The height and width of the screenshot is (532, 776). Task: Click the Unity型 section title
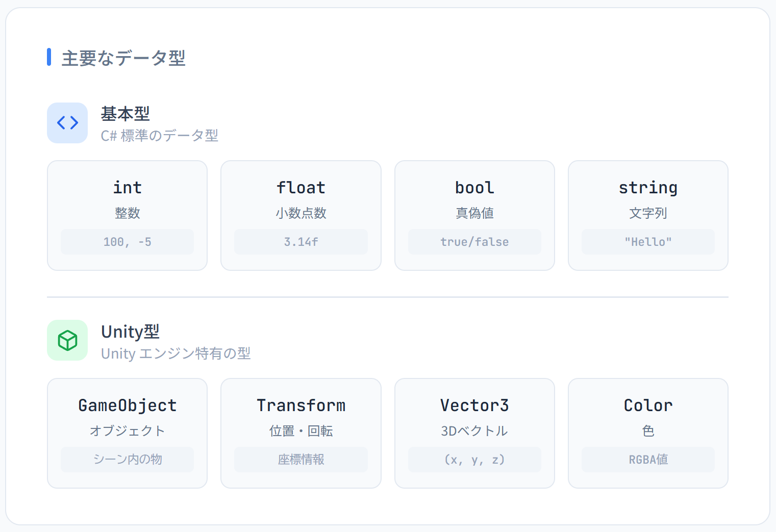tap(130, 332)
